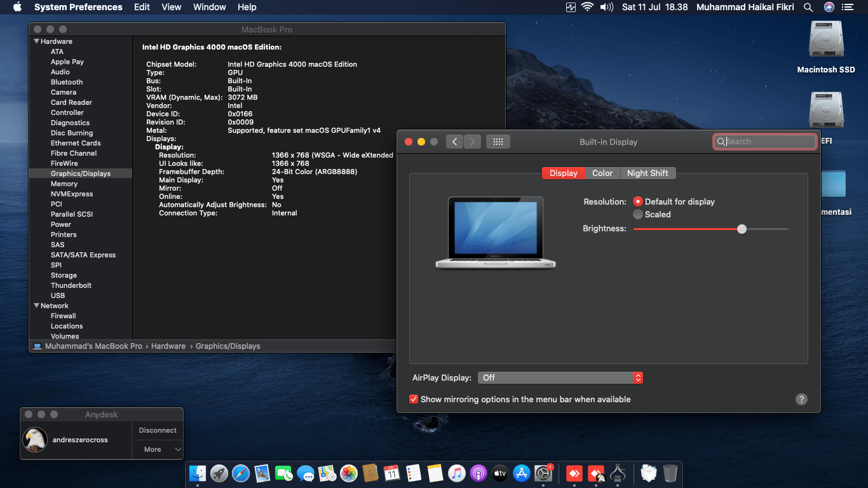The image size is (868, 488).
Task: Open the Wi-Fi status menu
Action: point(587,7)
